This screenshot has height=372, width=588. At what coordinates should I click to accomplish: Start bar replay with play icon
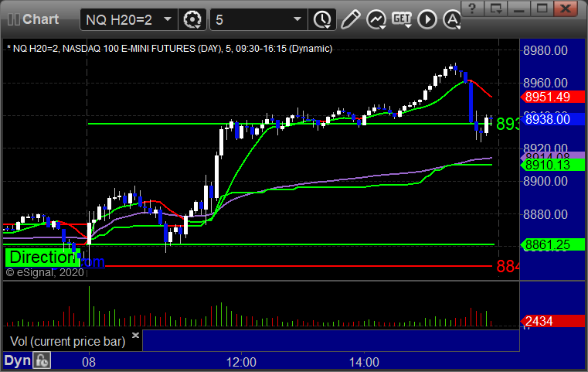[x=427, y=19]
